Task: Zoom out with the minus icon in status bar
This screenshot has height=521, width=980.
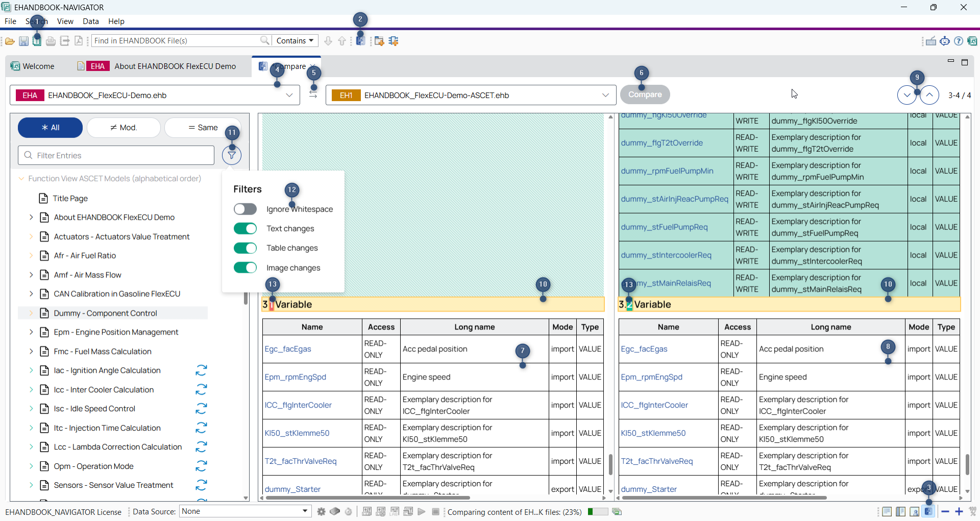Action: (945, 511)
